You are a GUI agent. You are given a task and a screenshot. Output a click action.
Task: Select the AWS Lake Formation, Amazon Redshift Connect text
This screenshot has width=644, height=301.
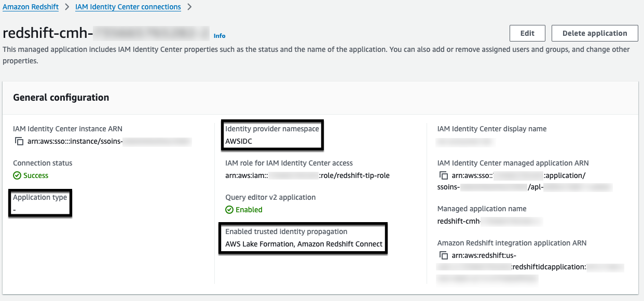(304, 244)
